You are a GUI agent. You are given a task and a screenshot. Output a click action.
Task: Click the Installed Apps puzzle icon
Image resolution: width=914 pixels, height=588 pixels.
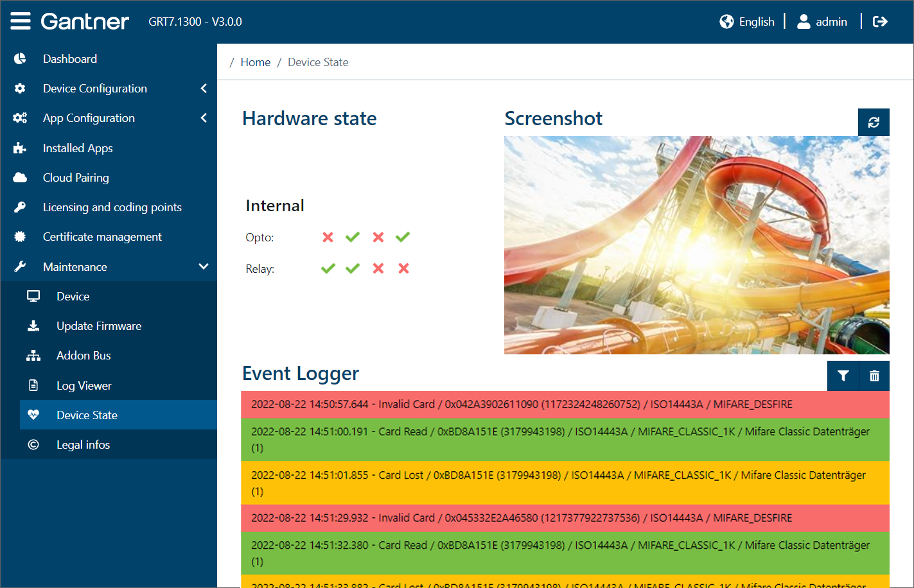[20, 148]
